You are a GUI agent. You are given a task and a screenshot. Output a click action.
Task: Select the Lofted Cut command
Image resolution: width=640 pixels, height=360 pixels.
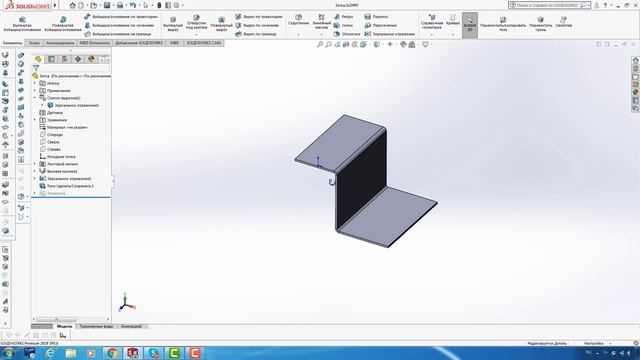pyautogui.click(x=257, y=25)
